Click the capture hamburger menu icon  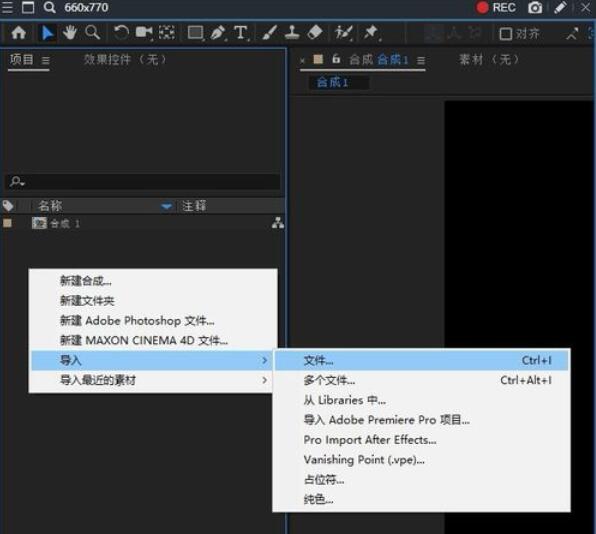pyautogui.click(x=7, y=8)
